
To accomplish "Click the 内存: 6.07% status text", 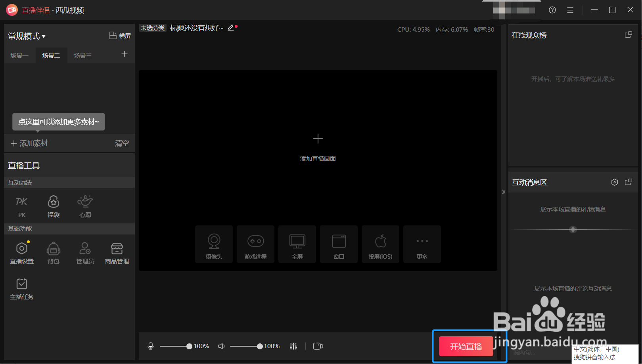I will (452, 30).
